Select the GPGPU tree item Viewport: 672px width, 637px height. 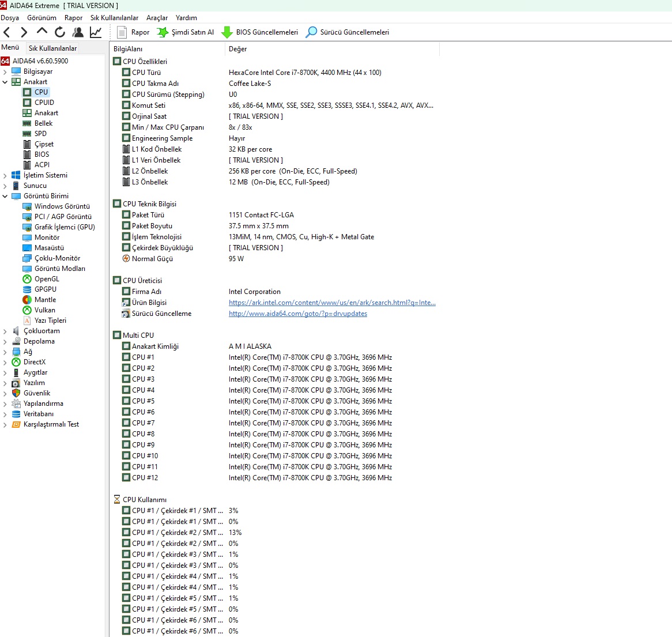click(x=46, y=289)
